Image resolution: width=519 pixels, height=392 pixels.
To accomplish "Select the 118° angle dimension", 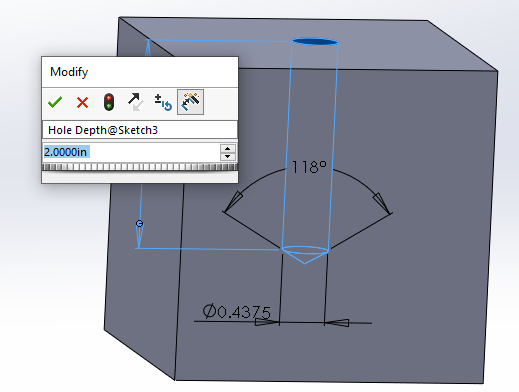I will [x=309, y=167].
